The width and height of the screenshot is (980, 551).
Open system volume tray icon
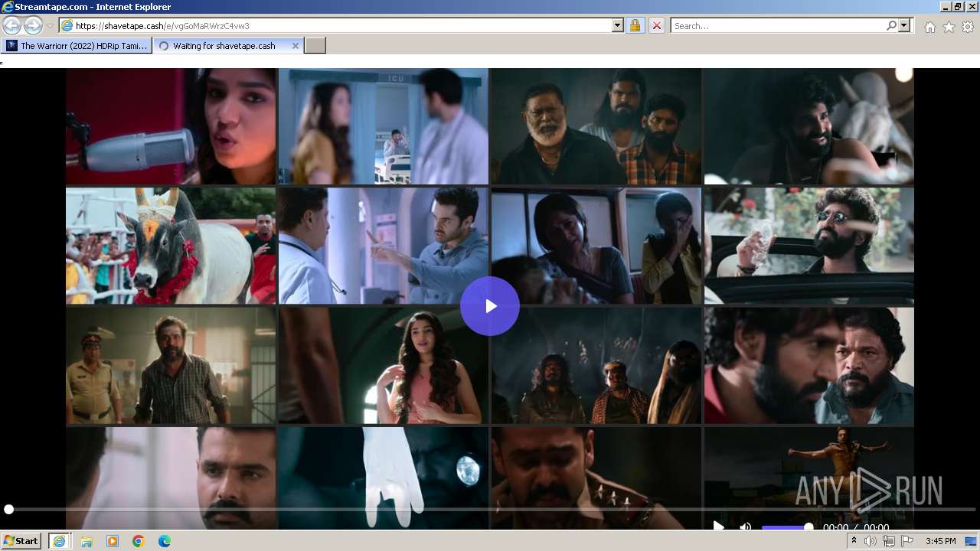pyautogui.click(x=871, y=541)
